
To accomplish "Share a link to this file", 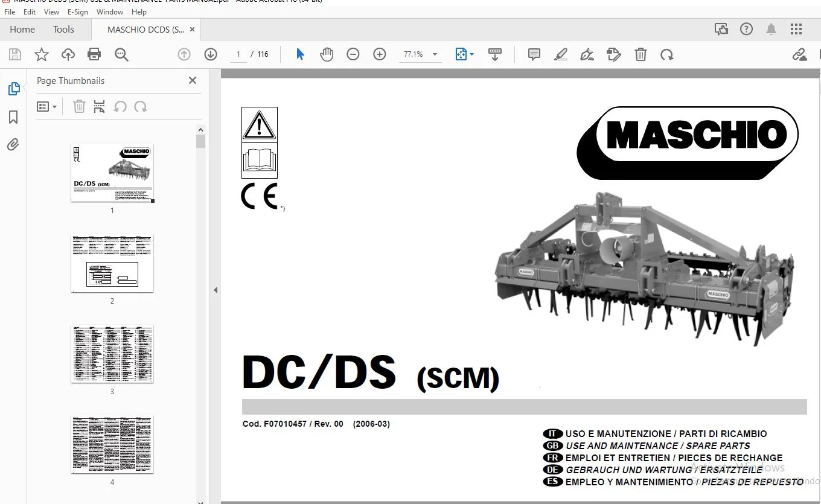I will (800, 54).
